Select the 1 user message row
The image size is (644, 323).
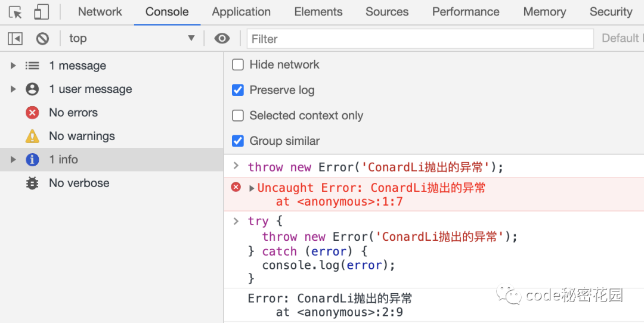click(90, 89)
